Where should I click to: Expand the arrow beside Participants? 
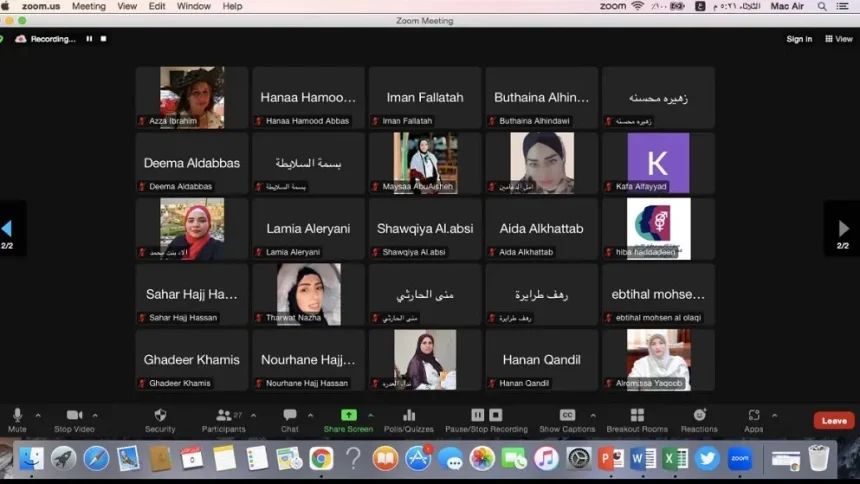(253, 415)
